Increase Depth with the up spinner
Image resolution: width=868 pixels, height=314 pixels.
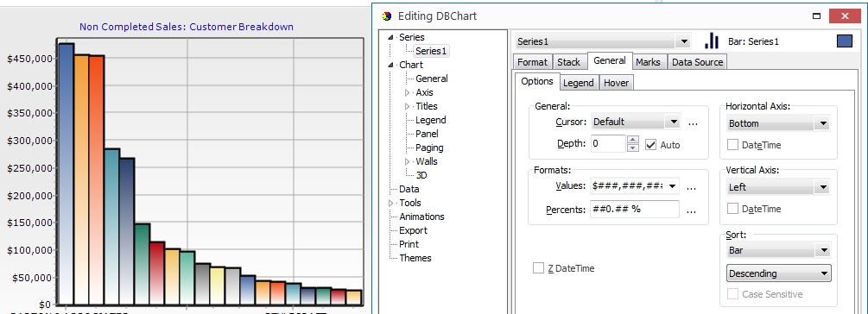(x=633, y=139)
